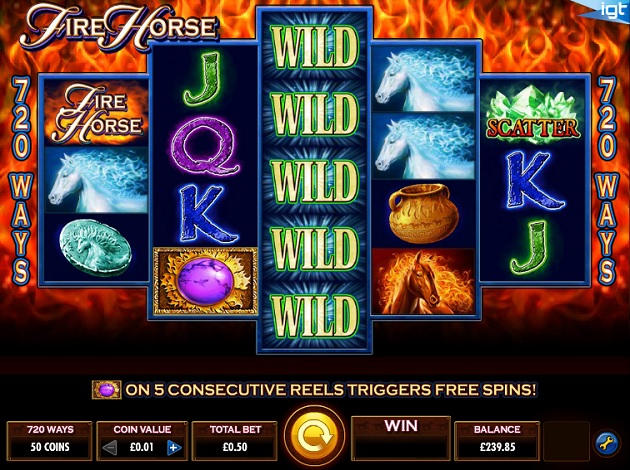Select the purple gem bonus symbol on reel two
This screenshot has height=470, width=630.
(205, 280)
